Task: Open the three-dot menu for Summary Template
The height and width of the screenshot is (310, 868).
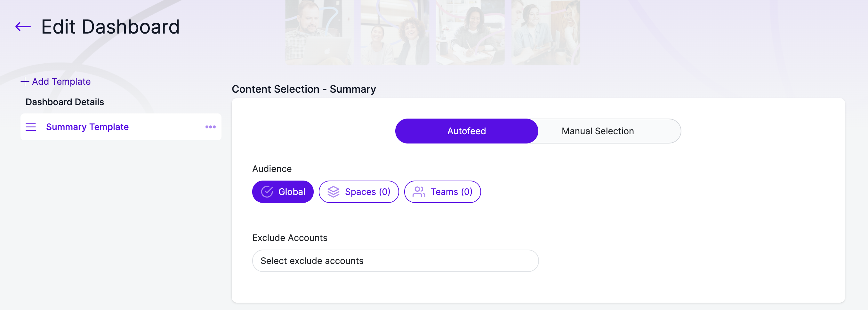Action: coord(210,127)
